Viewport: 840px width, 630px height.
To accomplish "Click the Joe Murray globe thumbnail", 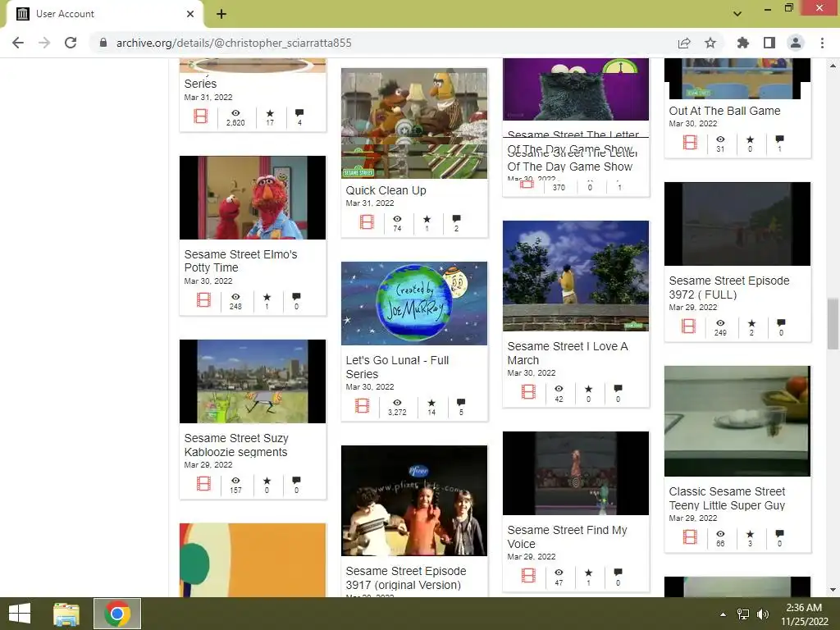I will [414, 304].
